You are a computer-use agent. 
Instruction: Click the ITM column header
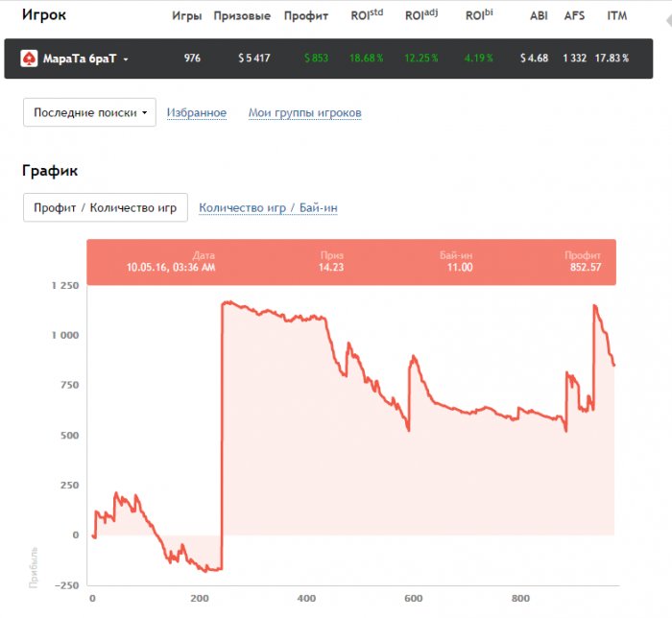[617, 16]
